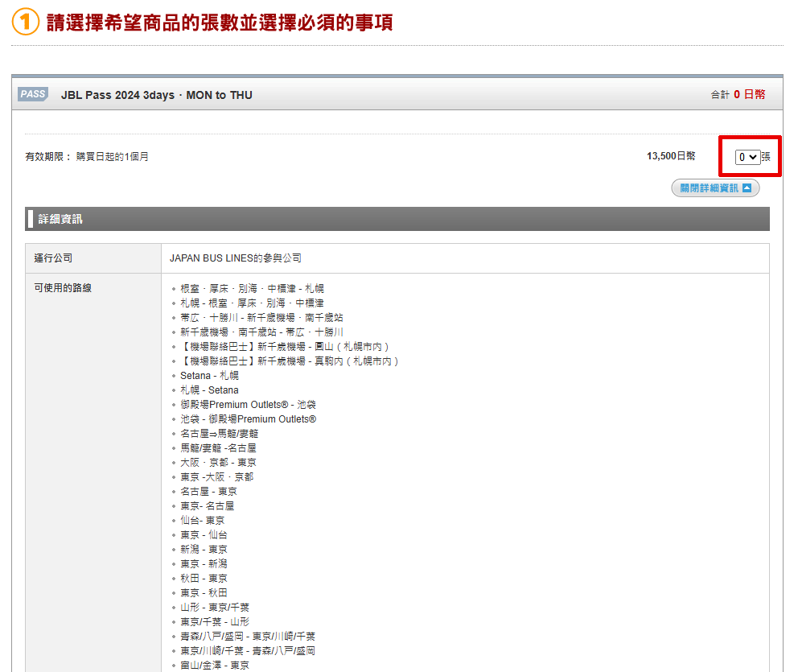Click the 可使用的路線 row label
This screenshot has height=672, width=798.
click(63, 287)
